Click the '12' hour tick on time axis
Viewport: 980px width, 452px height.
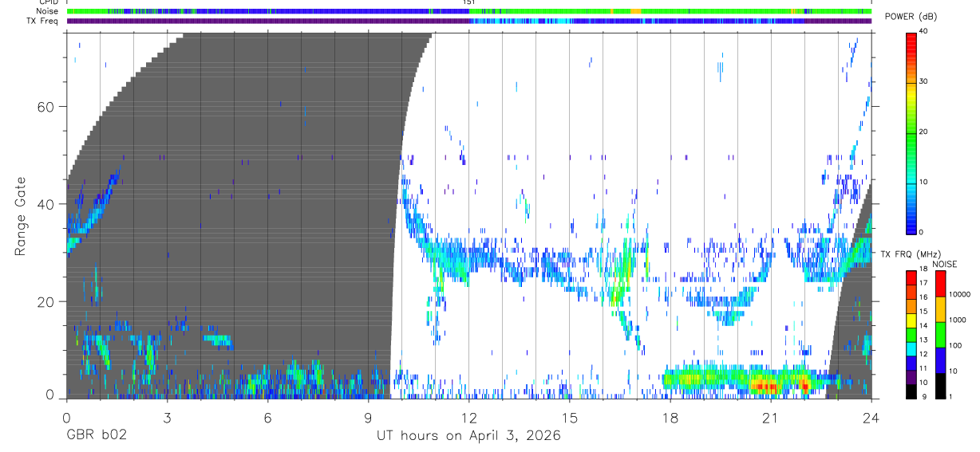[469, 417]
